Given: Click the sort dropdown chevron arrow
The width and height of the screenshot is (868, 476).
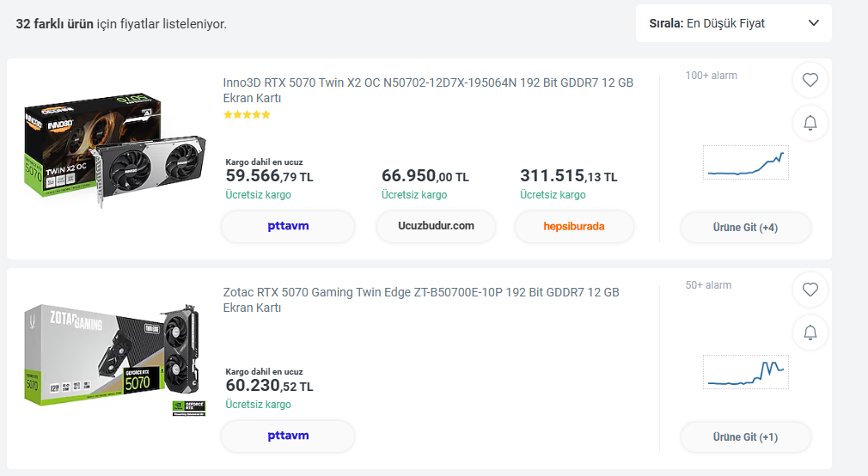Looking at the screenshot, I should click(813, 23).
